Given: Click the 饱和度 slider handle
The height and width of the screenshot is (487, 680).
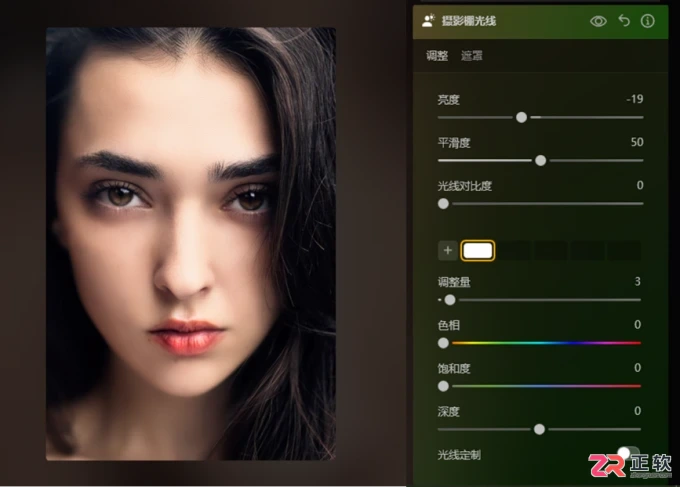Looking at the screenshot, I should [x=443, y=386].
